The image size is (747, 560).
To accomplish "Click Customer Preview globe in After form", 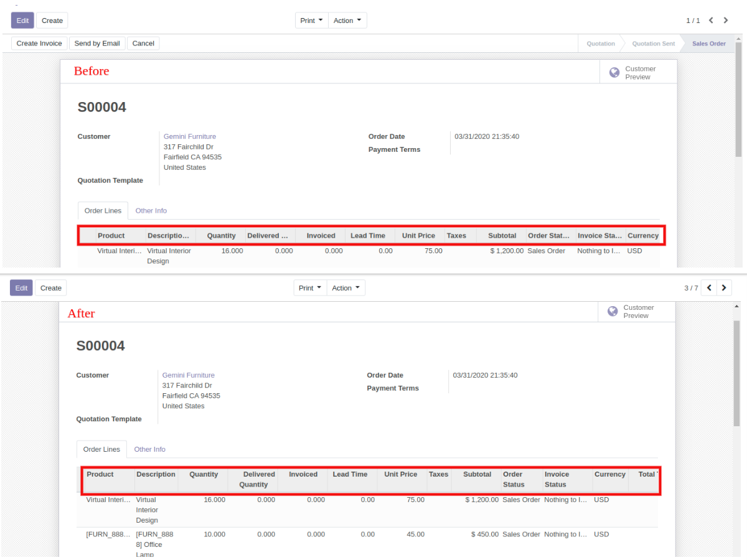I will coord(613,311).
